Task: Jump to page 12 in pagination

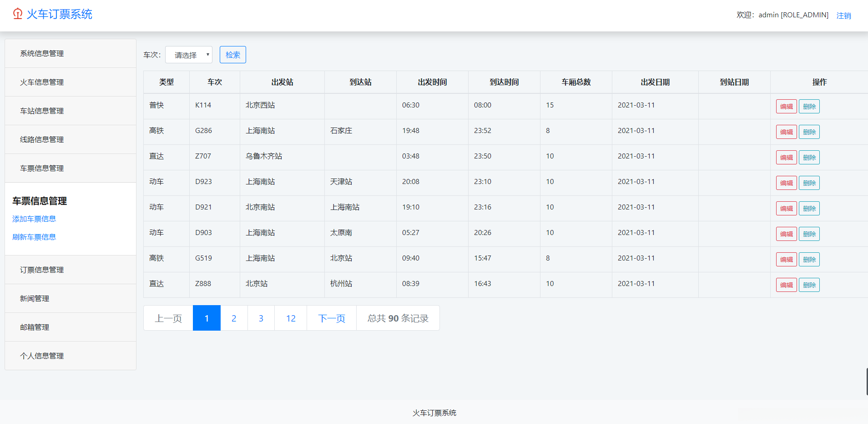Action: (291, 318)
